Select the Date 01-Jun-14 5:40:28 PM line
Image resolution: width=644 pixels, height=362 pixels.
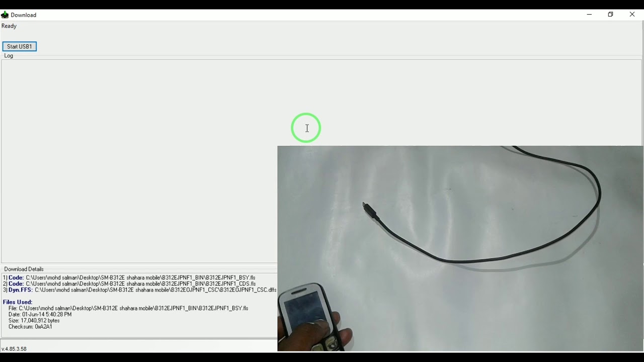click(40, 314)
